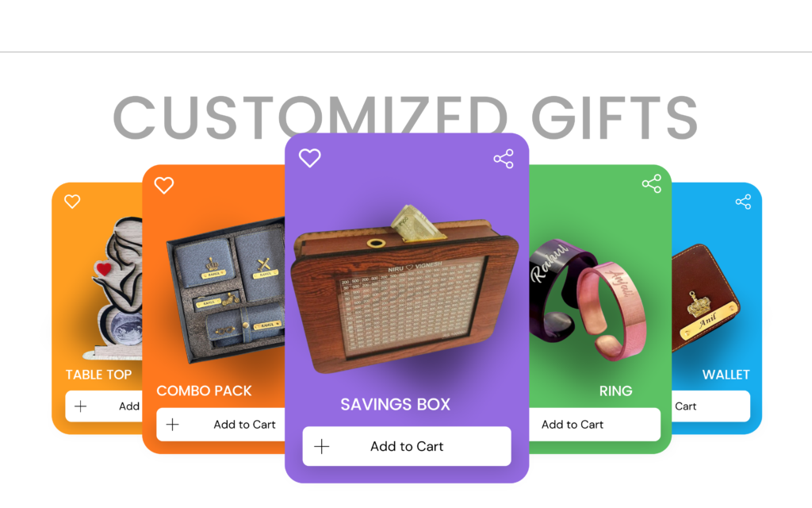Select the engraved rings product image
The width and height of the screenshot is (812, 508).
588,299
